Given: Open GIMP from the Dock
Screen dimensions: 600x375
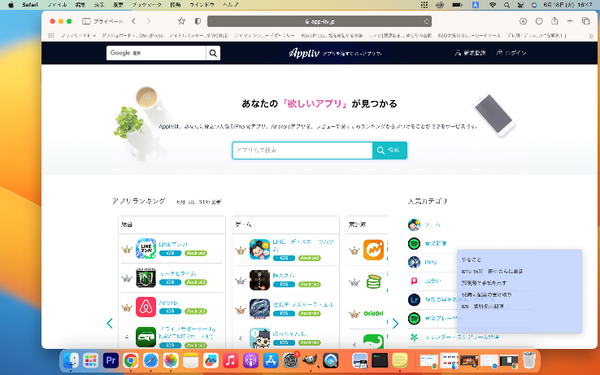Looking at the screenshot, I should 310,360.
